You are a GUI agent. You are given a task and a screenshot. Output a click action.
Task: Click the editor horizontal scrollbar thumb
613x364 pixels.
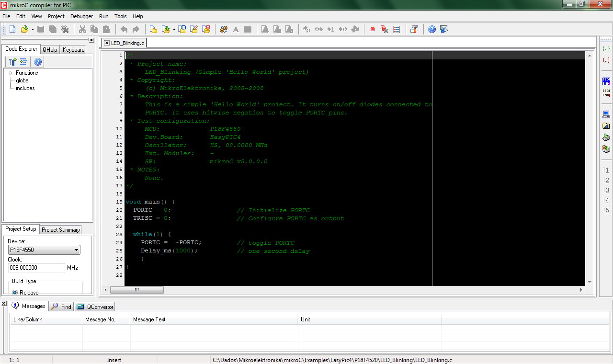[137, 290]
